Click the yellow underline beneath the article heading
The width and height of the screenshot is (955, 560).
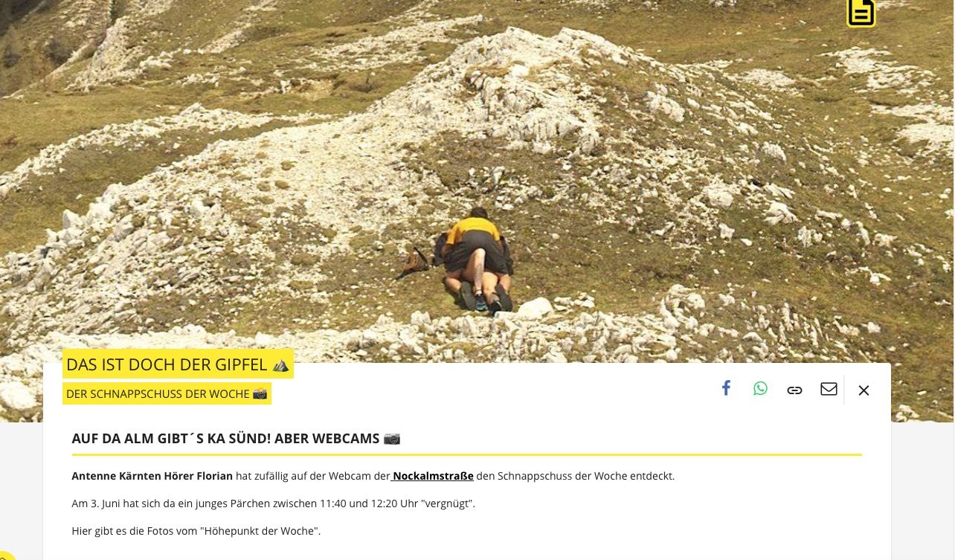pyautogui.click(x=466, y=454)
